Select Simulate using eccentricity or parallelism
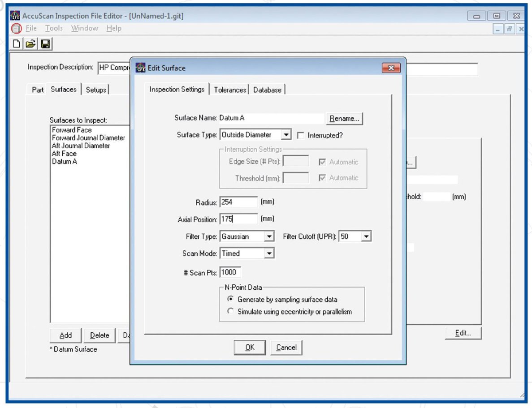Image resolution: width=532 pixels, height=408 pixels. (x=230, y=312)
